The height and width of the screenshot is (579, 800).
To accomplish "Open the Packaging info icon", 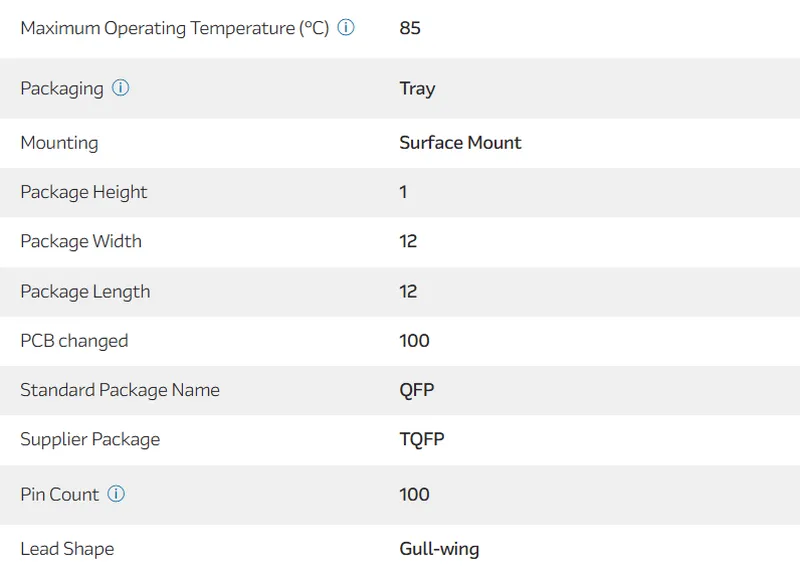I will point(120,88).
